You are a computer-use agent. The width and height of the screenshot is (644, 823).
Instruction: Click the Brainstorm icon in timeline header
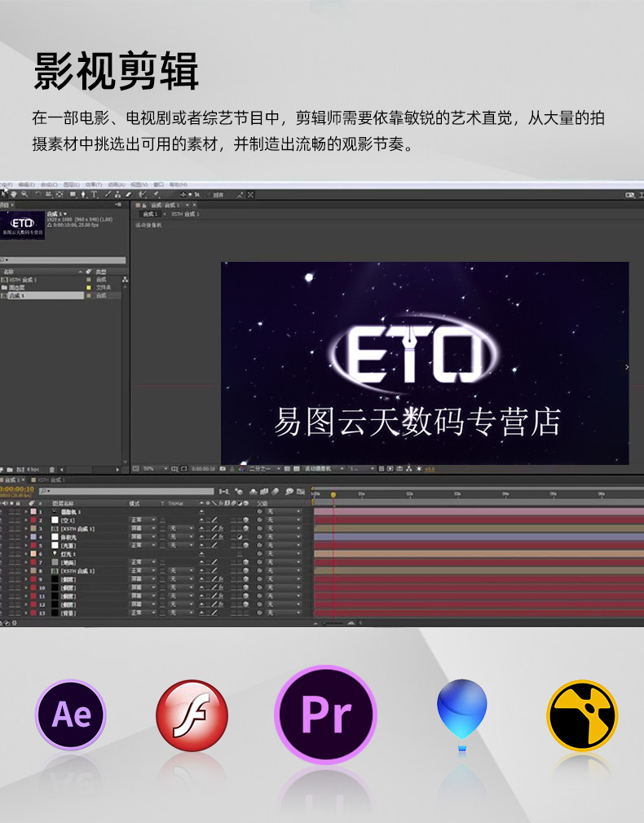tap(289, 491)
